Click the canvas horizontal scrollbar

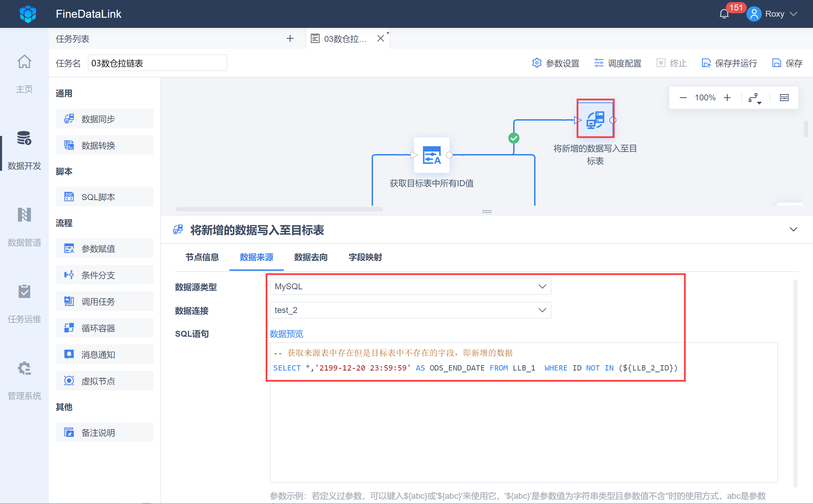279,209
